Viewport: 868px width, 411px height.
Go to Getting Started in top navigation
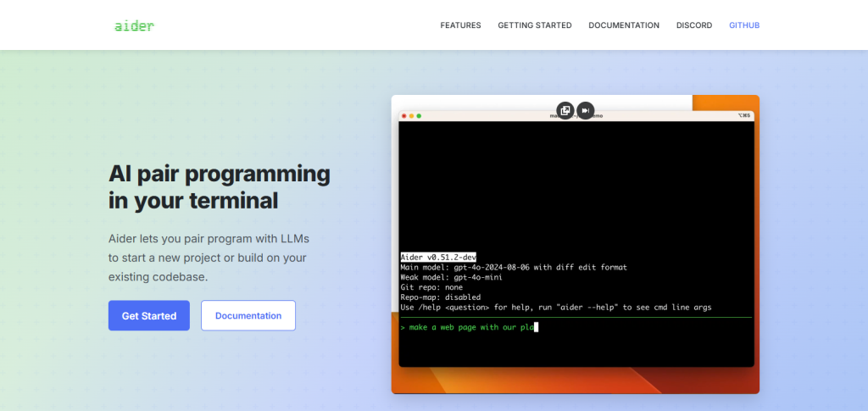(x=535, y=25)
